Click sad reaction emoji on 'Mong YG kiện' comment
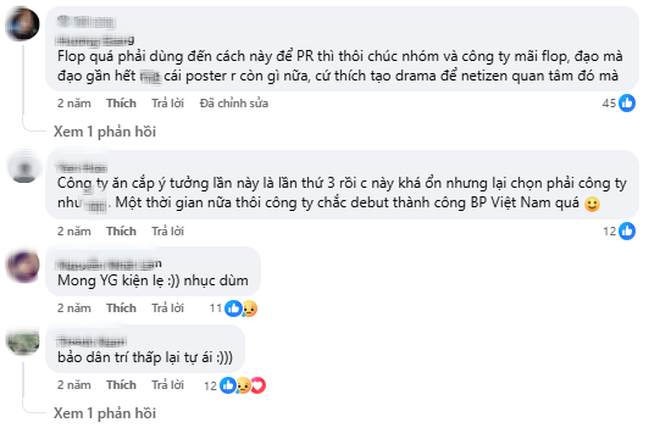The image size is (660, 428). pos(250,308)
